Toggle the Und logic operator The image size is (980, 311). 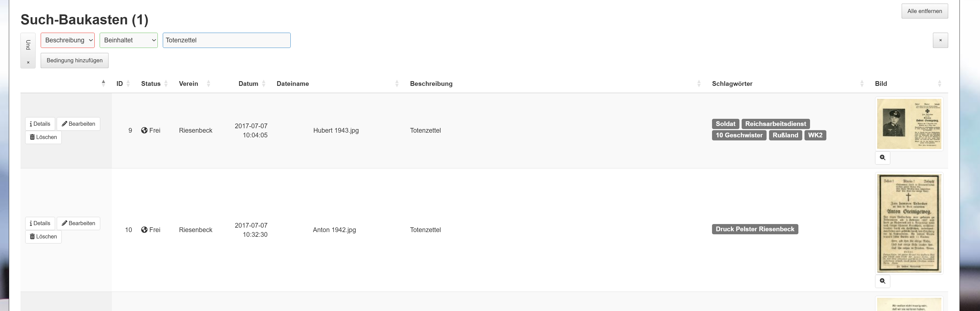(x=28, y=45)
